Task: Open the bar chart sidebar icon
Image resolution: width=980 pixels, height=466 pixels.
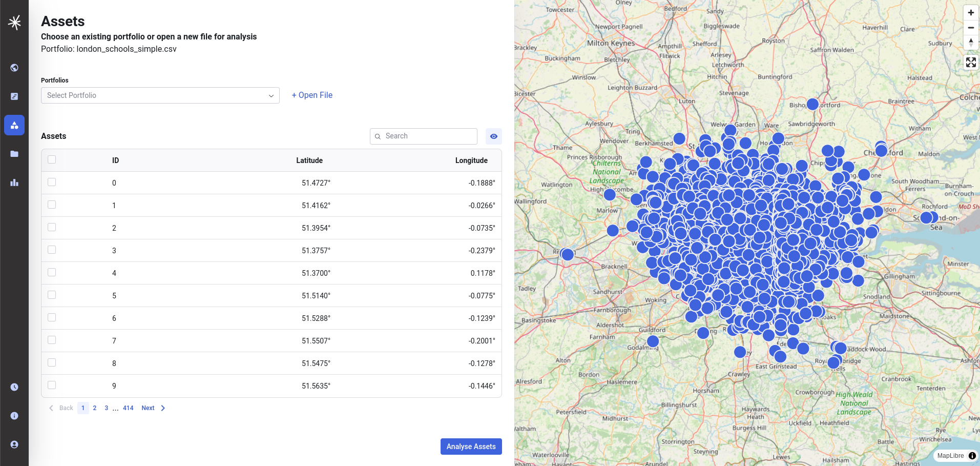Action: 14,183
